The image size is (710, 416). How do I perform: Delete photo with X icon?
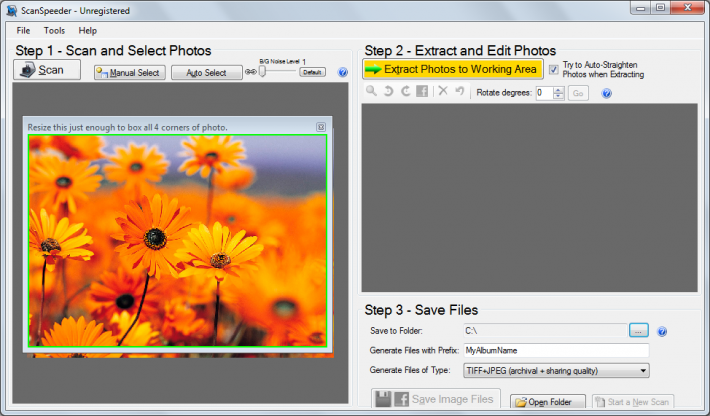click(443, 91)
